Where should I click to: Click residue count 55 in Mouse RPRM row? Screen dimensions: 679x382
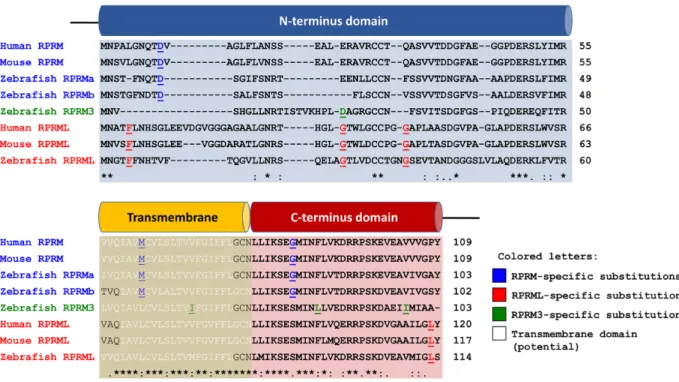point(585,62)
